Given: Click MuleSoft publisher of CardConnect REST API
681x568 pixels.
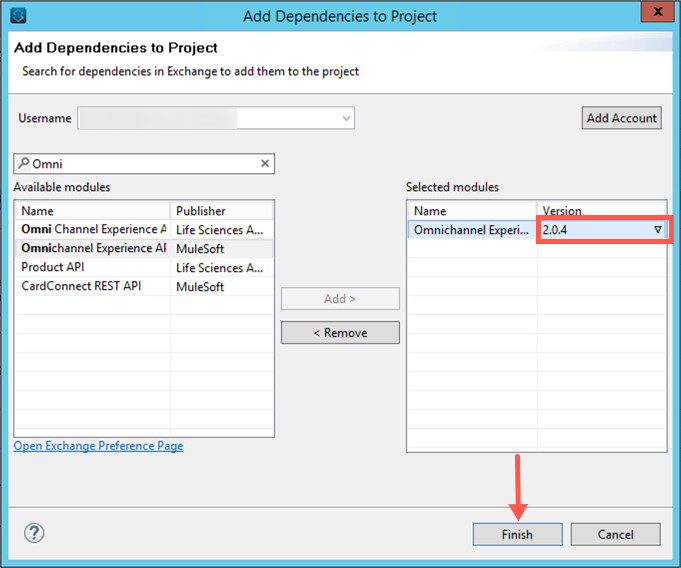Looking at the screenshot, I should pyautogui.click(x=200, y=287).
